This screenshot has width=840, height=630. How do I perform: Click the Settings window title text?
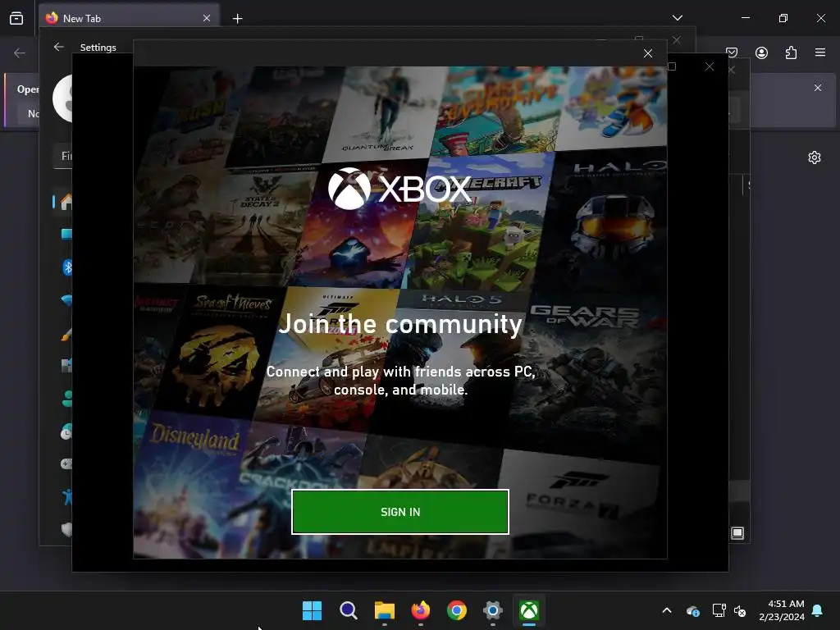[x=98, y=48]
